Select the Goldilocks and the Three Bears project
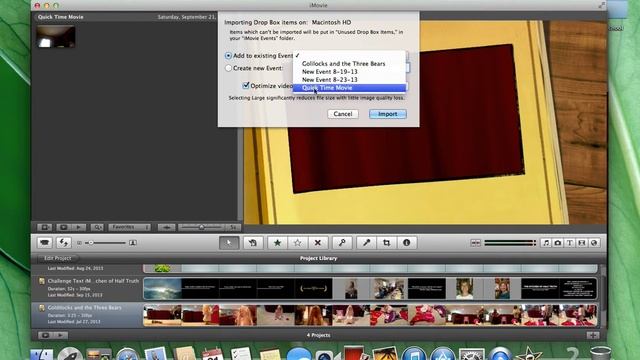The width and height of the screenshot is (640, 360). coord(87,314)
